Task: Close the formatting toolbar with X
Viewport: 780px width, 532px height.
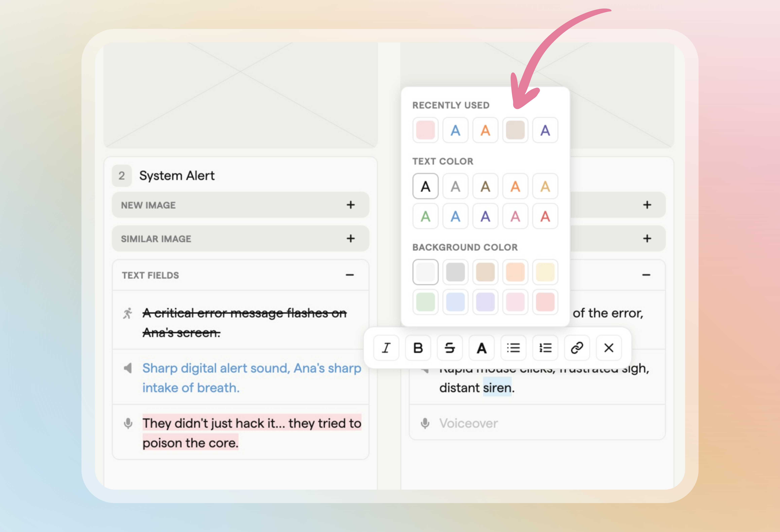Action: pos(609,348)
